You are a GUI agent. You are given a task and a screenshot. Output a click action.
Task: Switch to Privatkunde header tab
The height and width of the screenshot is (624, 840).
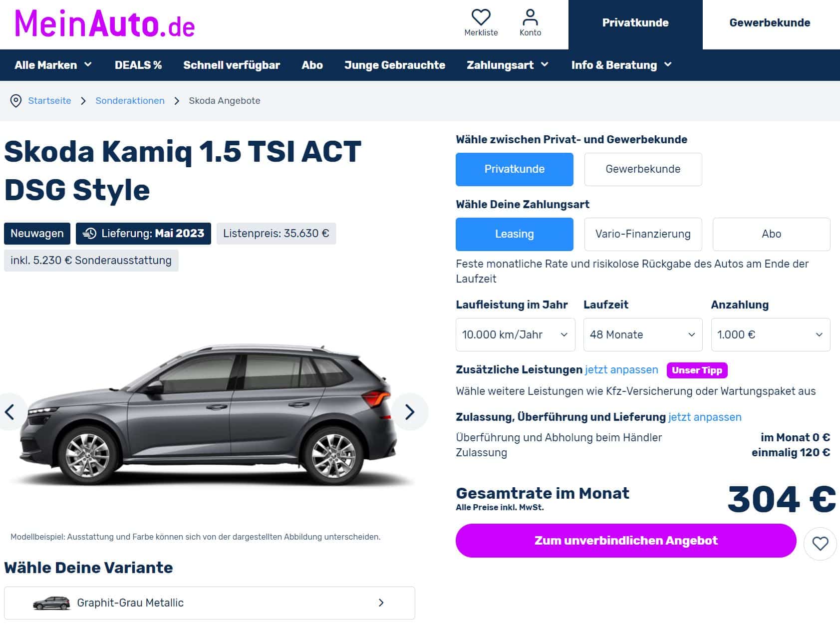point(635,24)
